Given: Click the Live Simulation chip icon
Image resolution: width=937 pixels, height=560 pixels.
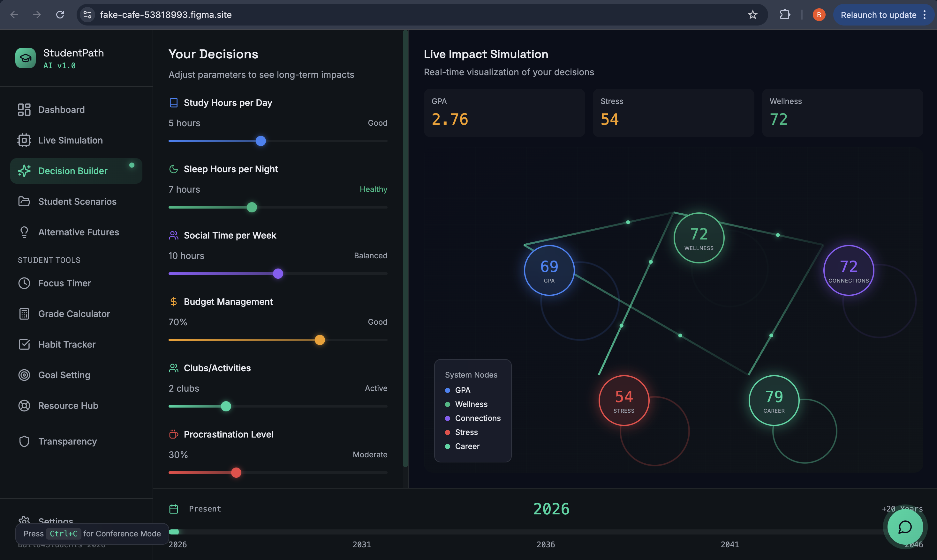Looking at the screenshot, I should pyautogui.click(x=24, y=140).
